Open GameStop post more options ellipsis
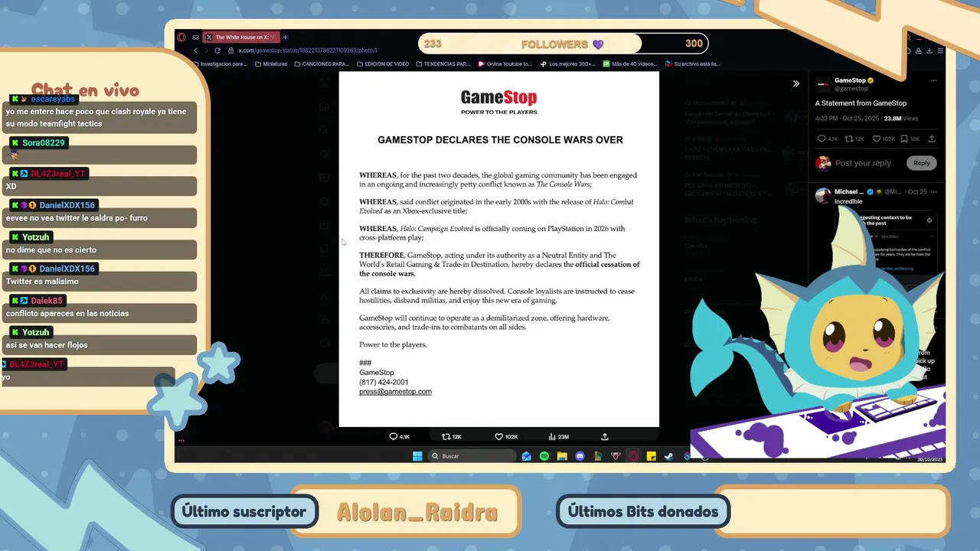 (933, 80)
